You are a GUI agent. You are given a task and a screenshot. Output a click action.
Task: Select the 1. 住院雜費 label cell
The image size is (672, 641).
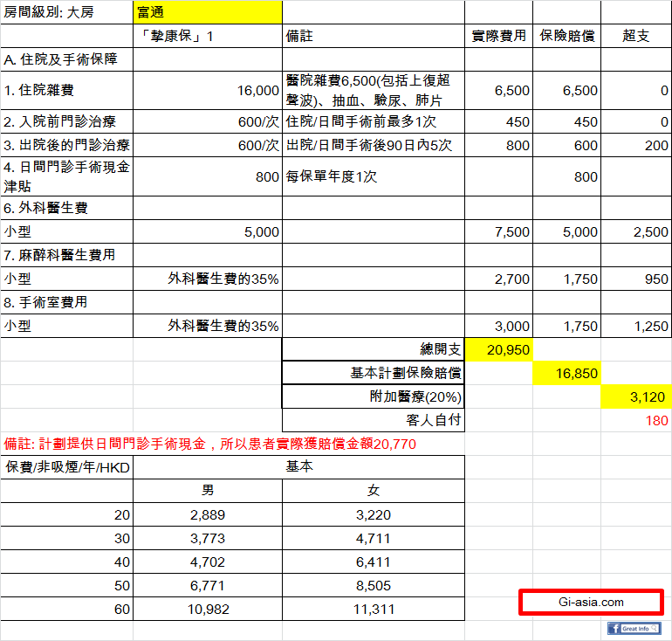coord(67,91)
